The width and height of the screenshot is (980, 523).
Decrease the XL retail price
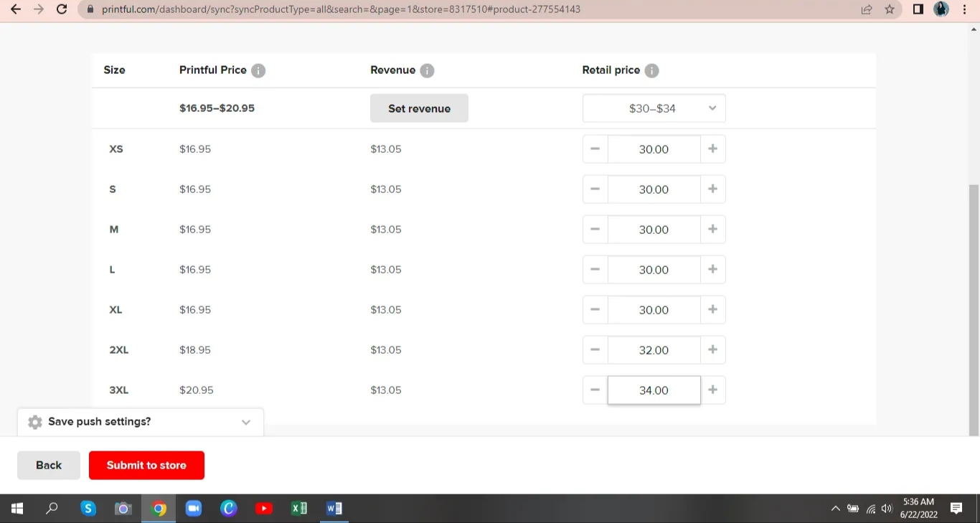tap(595, 310)
